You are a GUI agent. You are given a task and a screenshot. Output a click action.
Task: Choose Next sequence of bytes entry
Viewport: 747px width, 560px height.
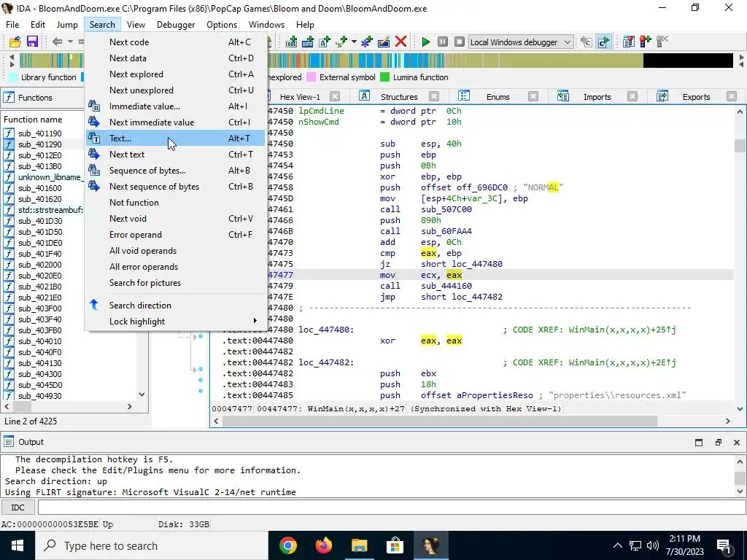click(x=175, y=187)
